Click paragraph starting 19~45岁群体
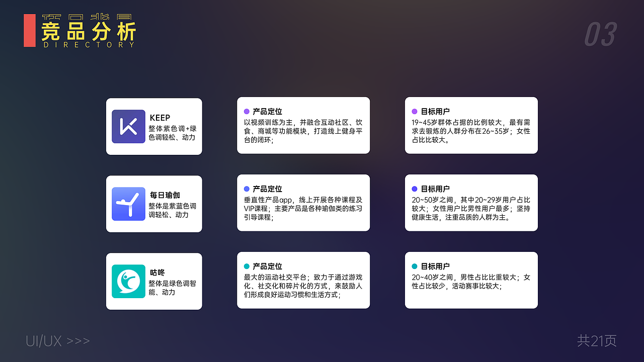Screen dimensions: 644x362 (x=471, y=131)
